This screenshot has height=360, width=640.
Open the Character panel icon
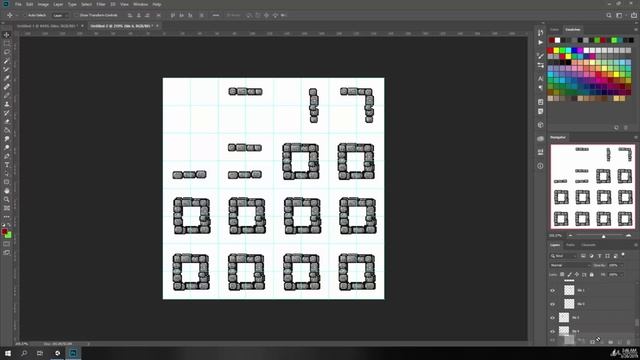(x=540, y=78)
